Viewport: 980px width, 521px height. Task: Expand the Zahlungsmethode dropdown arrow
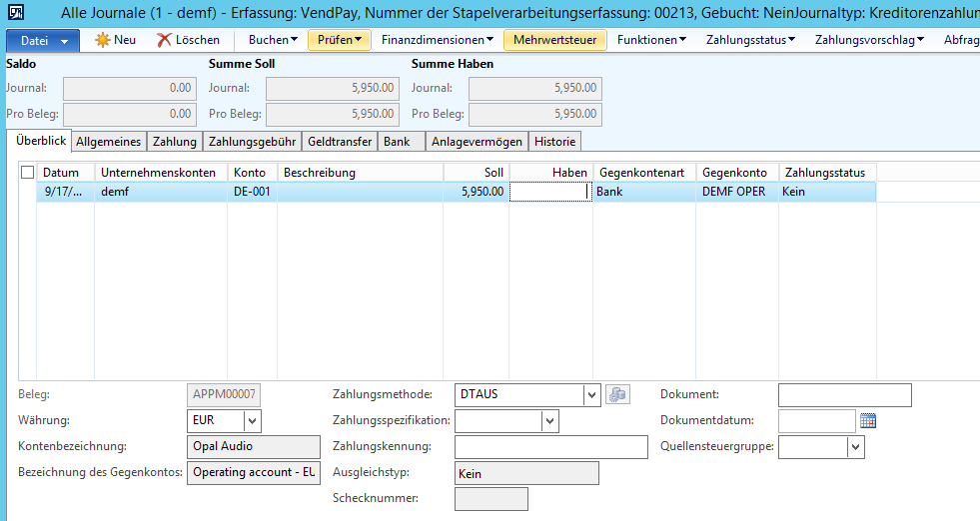pyautogui.click(x=591, y=395)
